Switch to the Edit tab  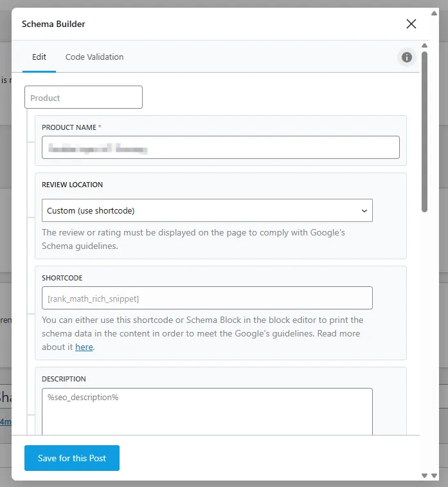39,57
